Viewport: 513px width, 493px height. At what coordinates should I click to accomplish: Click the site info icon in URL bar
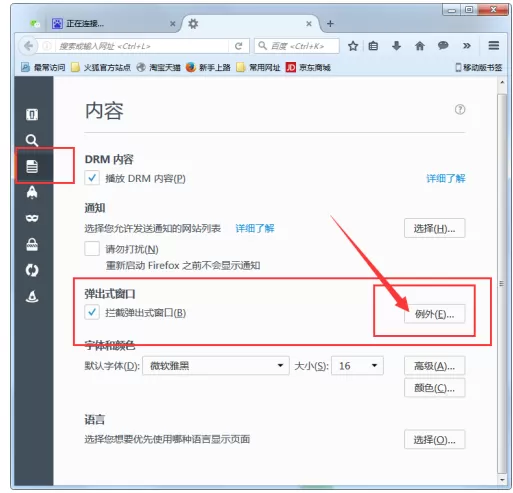(47, 46)
